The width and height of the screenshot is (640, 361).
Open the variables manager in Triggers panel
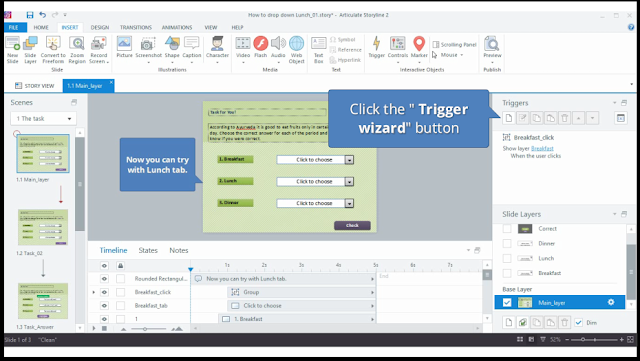(620, 118)
